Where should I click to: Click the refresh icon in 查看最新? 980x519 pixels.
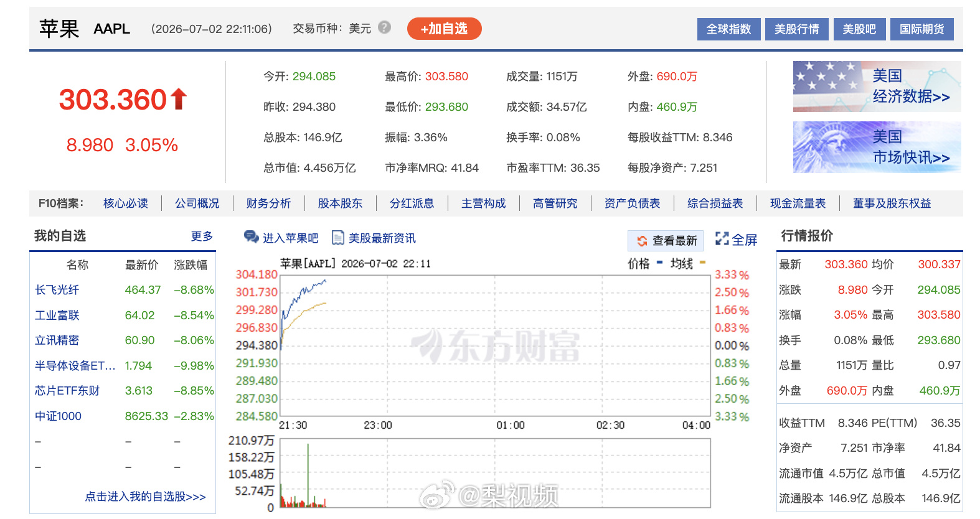tap(642, 241)
